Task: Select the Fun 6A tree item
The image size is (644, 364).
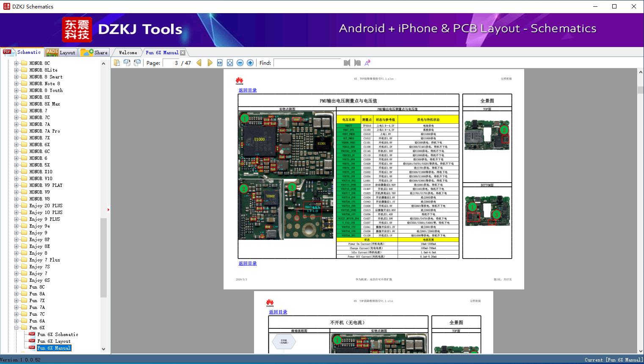Action: point(37,321)
